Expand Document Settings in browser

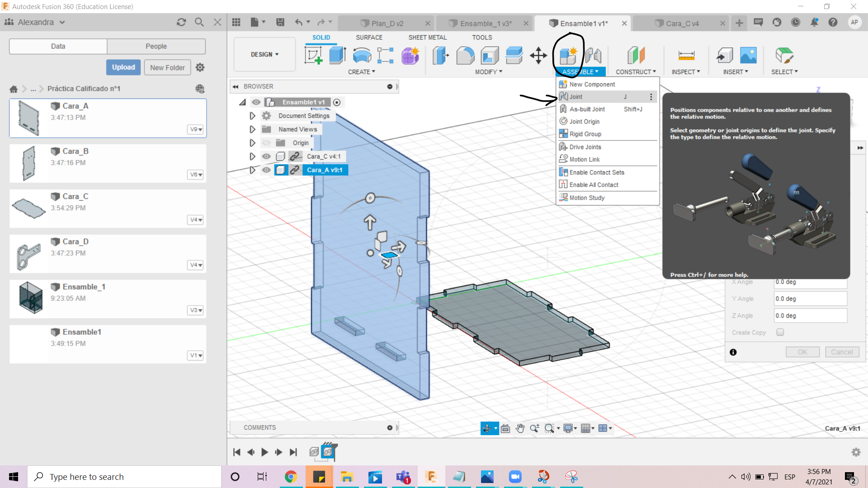coord(252,116)
